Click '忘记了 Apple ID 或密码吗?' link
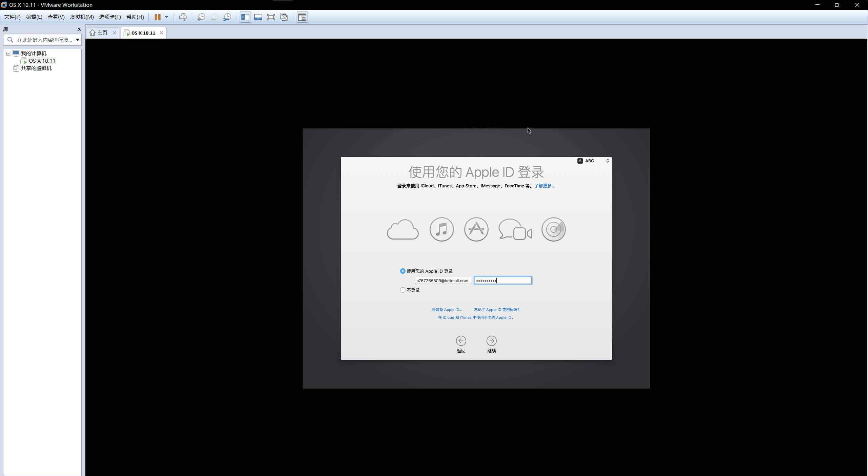 (x=496, y=310)
